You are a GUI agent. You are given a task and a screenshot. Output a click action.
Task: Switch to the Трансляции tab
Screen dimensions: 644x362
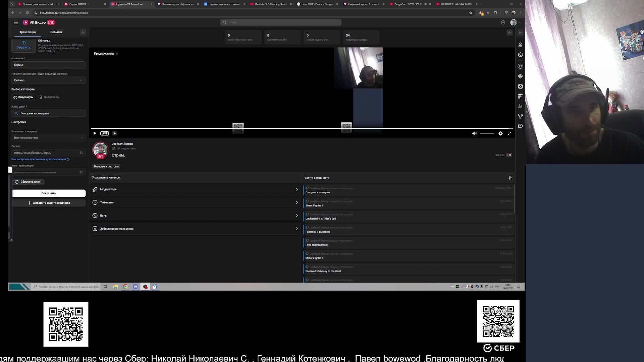(28, 32)
